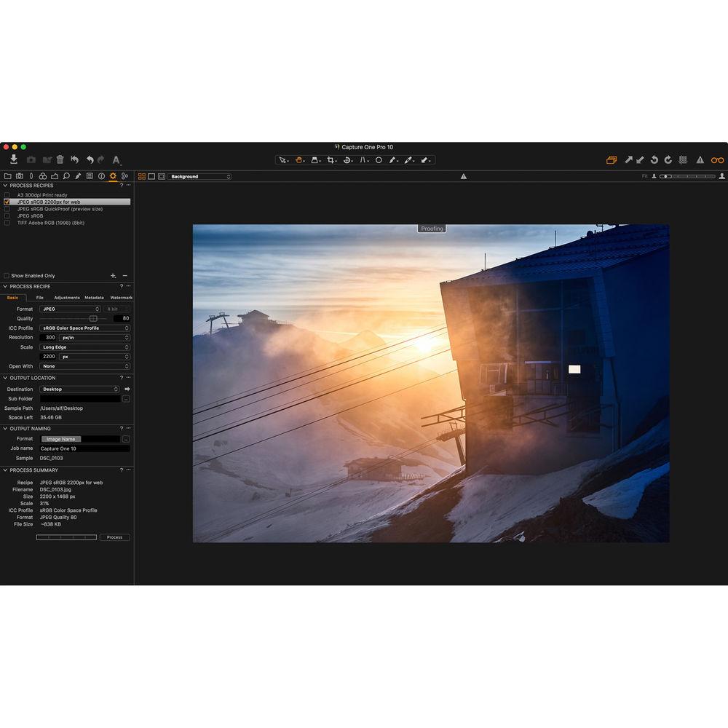Click the Quality input field
Image resolution: width=728 pixels, height=728 pixels.
coord(122,318)
